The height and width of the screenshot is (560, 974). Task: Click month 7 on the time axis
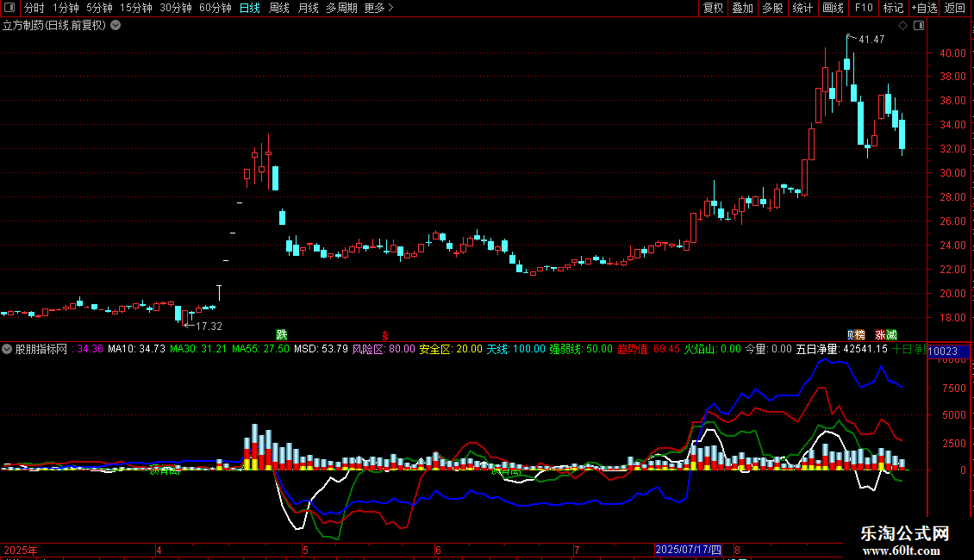tap(577, 550)
